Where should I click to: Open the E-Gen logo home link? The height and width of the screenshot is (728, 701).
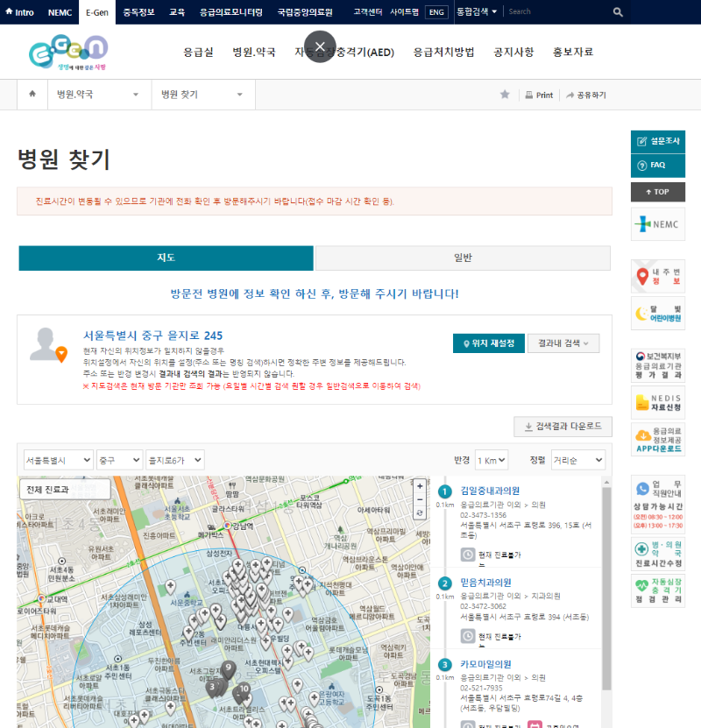(x=68, y=52)
